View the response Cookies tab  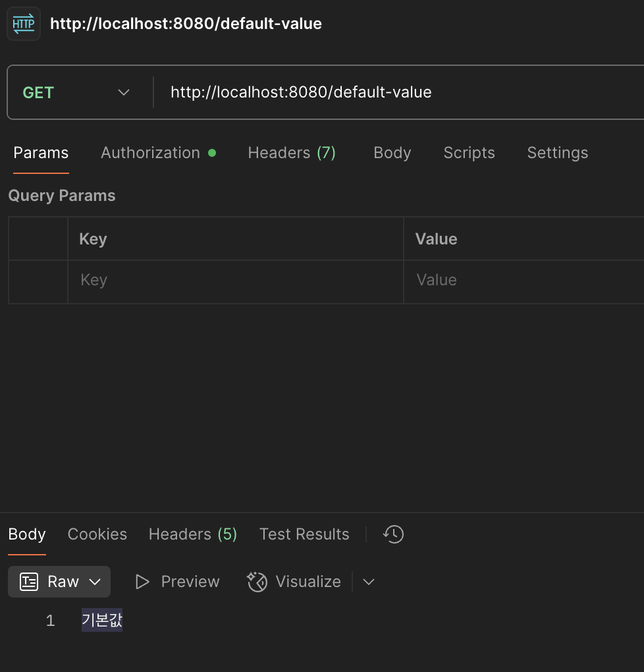tap(97, 534)
